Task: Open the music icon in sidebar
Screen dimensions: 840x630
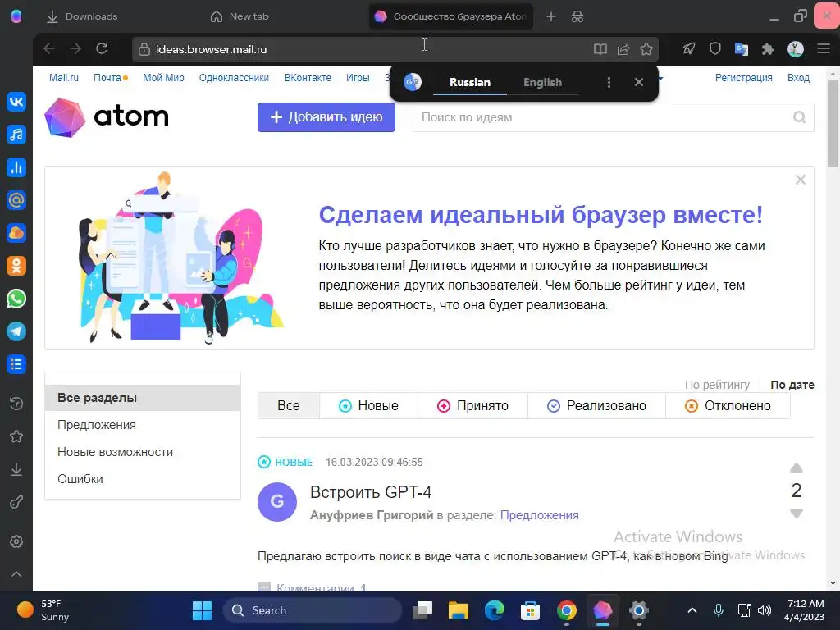Action: point(16,135)
